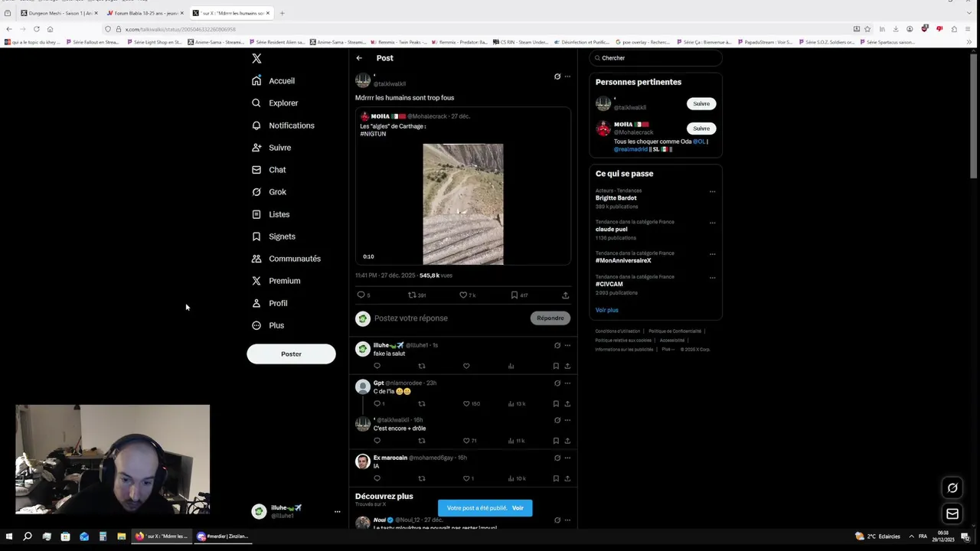This screenshot has height=551, width=980.
Task: Bookmark the main post showing 417
Action: coord(514,295)
